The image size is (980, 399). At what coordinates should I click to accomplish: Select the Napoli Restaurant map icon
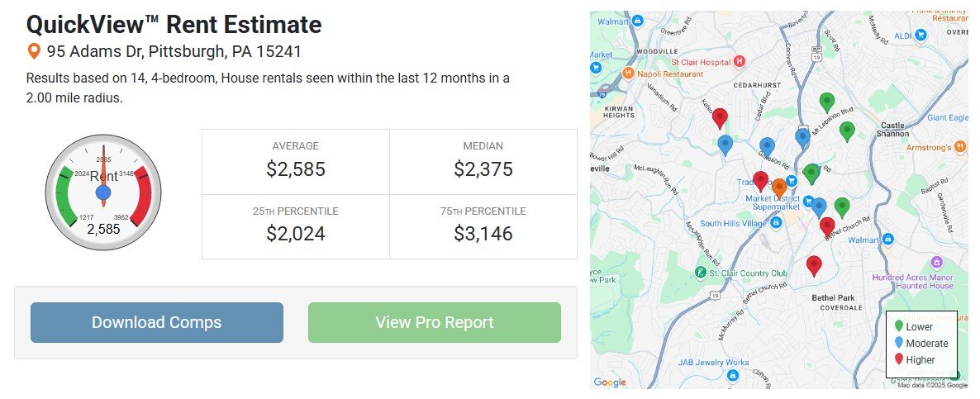tap(629, 73)
